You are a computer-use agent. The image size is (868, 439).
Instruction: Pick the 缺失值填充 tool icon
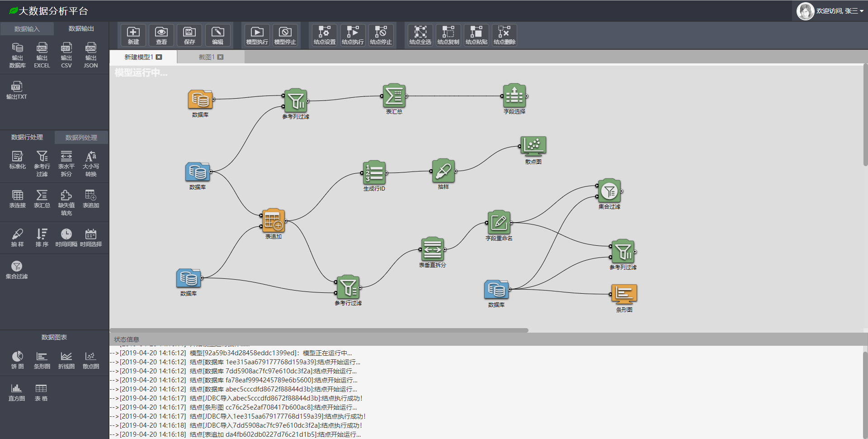[x=66, y=202]
